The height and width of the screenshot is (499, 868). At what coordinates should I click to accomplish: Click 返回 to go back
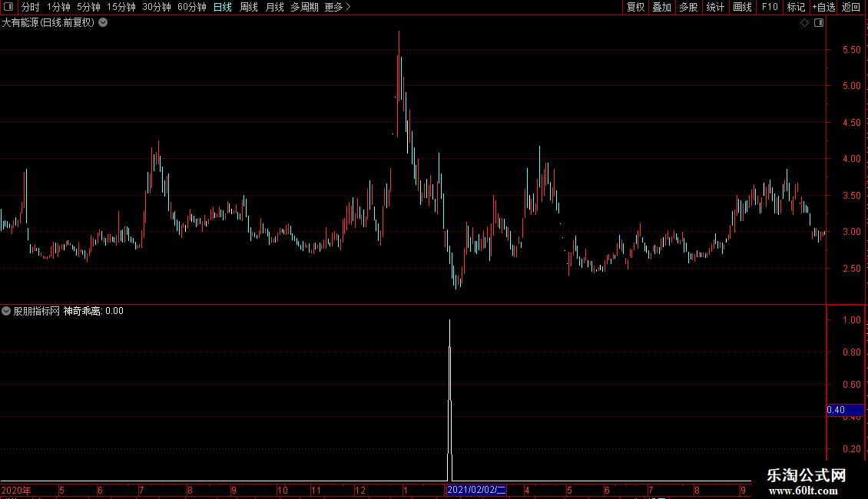pos(851,7)
